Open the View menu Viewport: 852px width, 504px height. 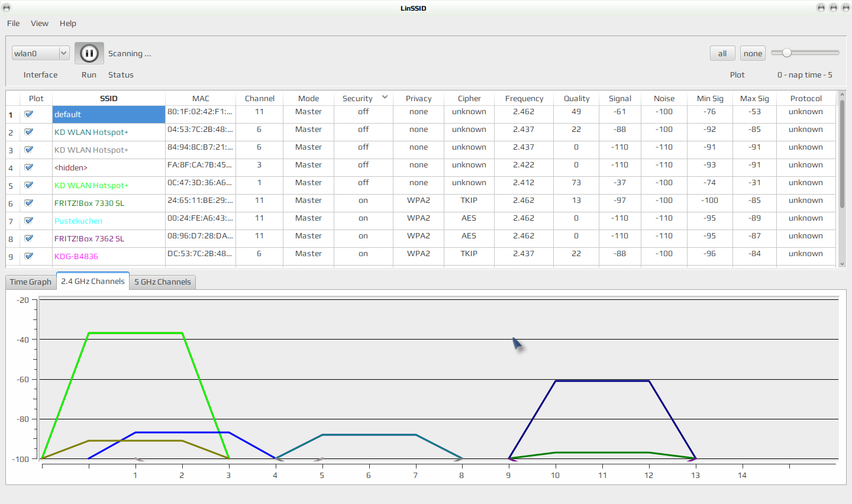click(x=40, y=23)
